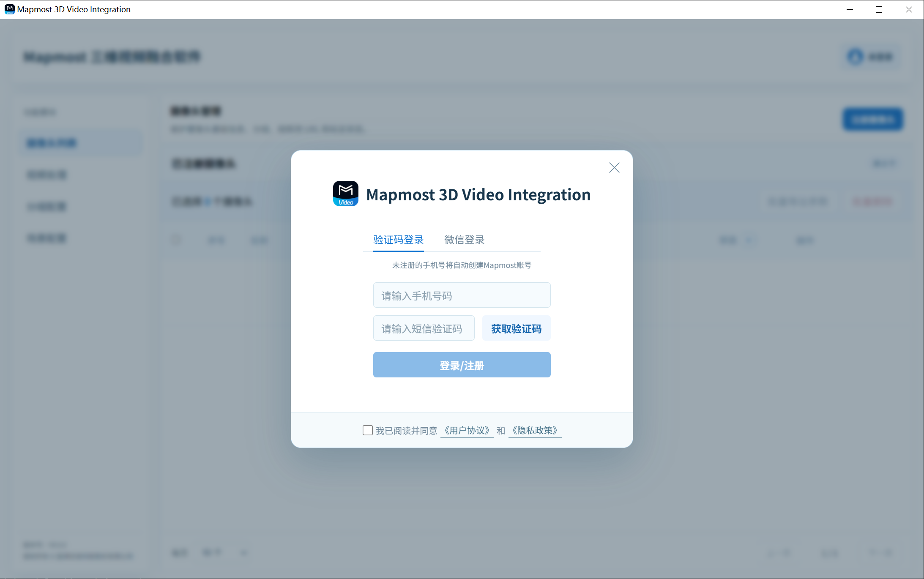The image size is (924, 579).
Task: Switch to the 微信登录 tab
Action: 464,240
